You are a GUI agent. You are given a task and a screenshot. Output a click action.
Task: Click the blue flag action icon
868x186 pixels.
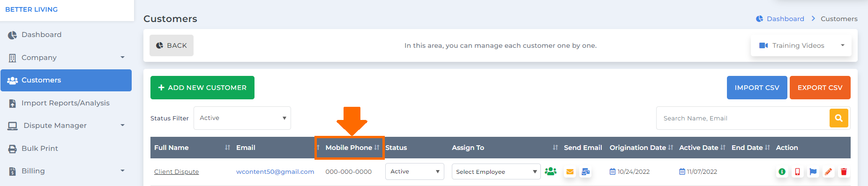pyautogui.click(x=813, y=172)
